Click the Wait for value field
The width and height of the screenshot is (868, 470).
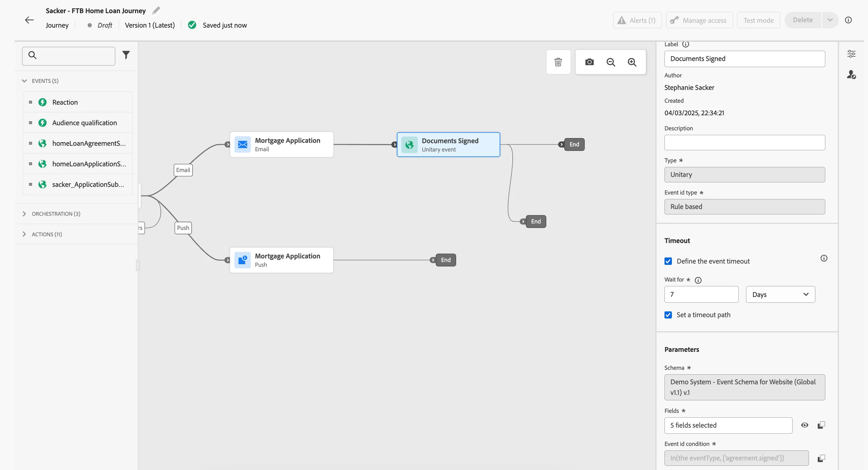tap(701, 294)
